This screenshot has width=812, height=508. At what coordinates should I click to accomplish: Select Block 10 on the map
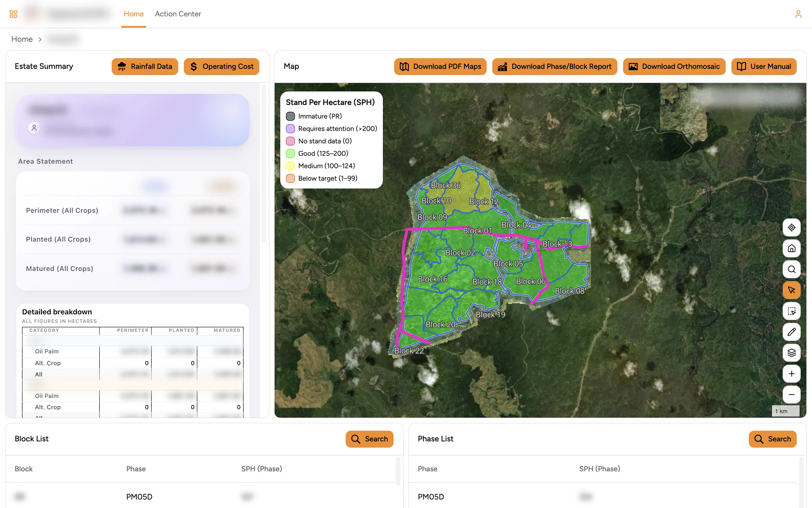coord(436,201)
